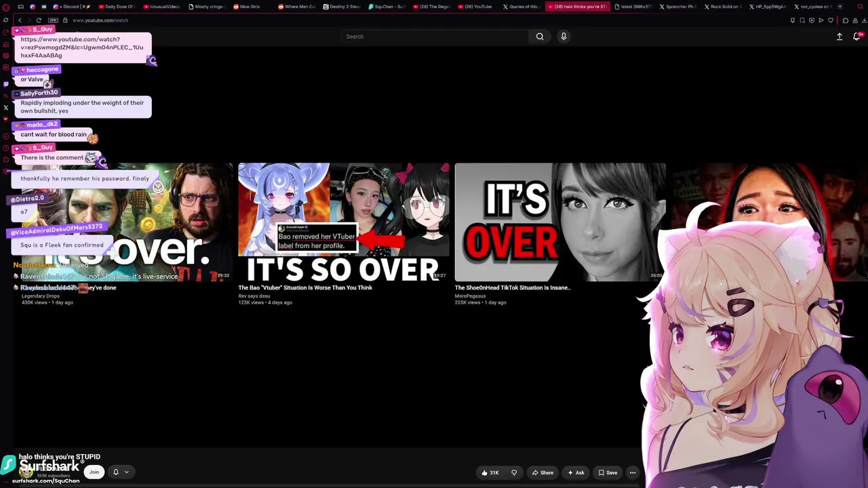Click the Share button
868x488 pixels.
(542, 472)
